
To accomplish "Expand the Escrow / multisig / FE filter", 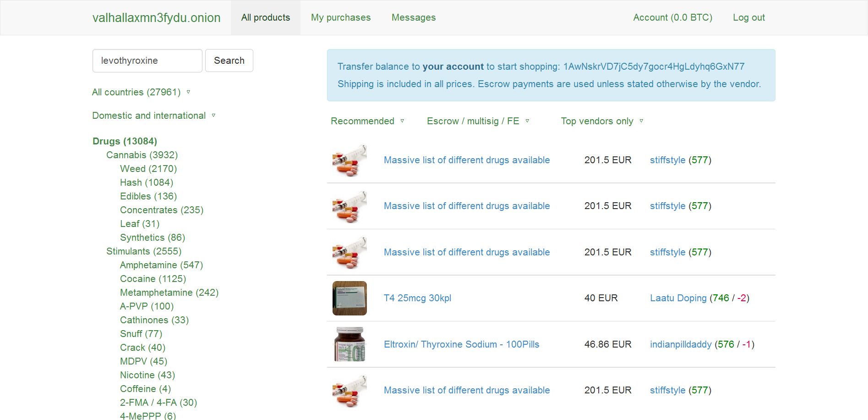I will (478, 121).
